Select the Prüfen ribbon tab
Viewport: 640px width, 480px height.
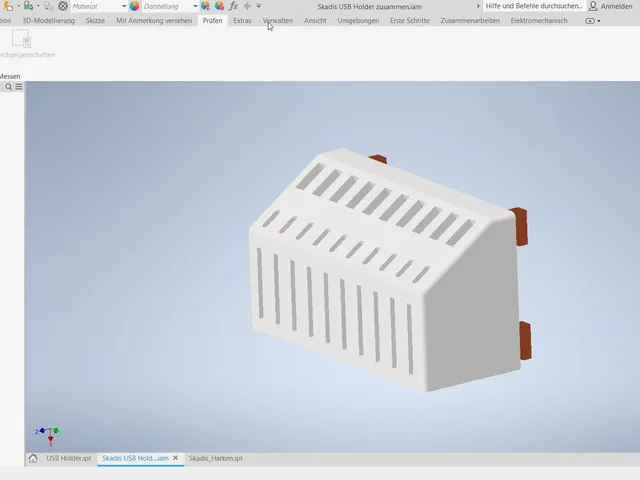(x=213, y=20)
